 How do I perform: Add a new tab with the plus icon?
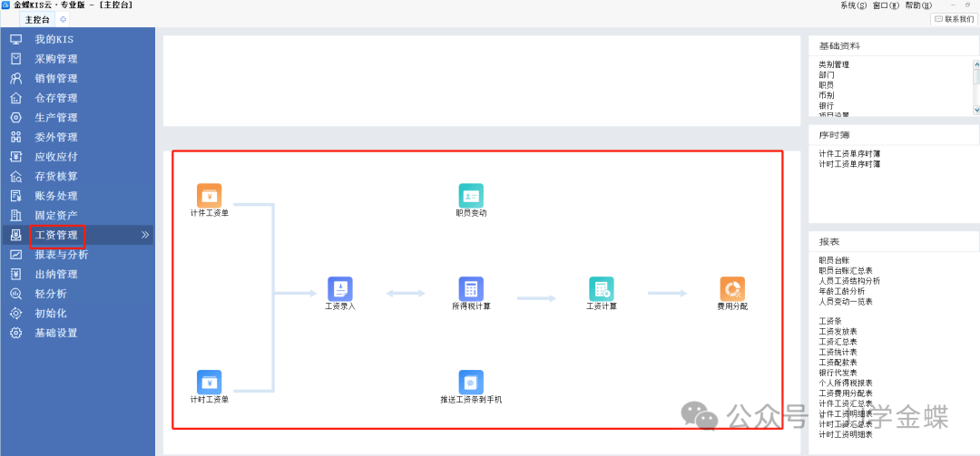(x=64, y=19)
